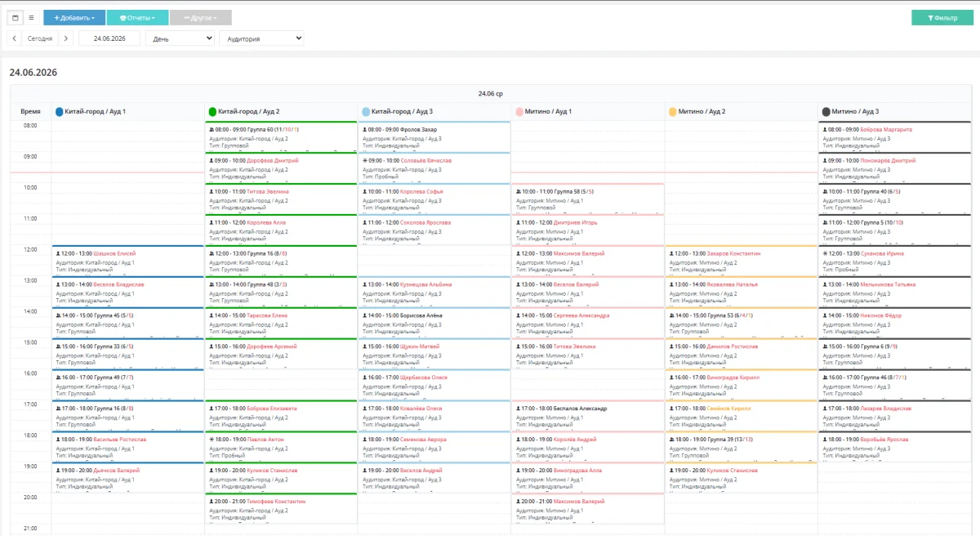The image size is (980, 536).
Task: Open the День period selector
Action: coord(180,38)
